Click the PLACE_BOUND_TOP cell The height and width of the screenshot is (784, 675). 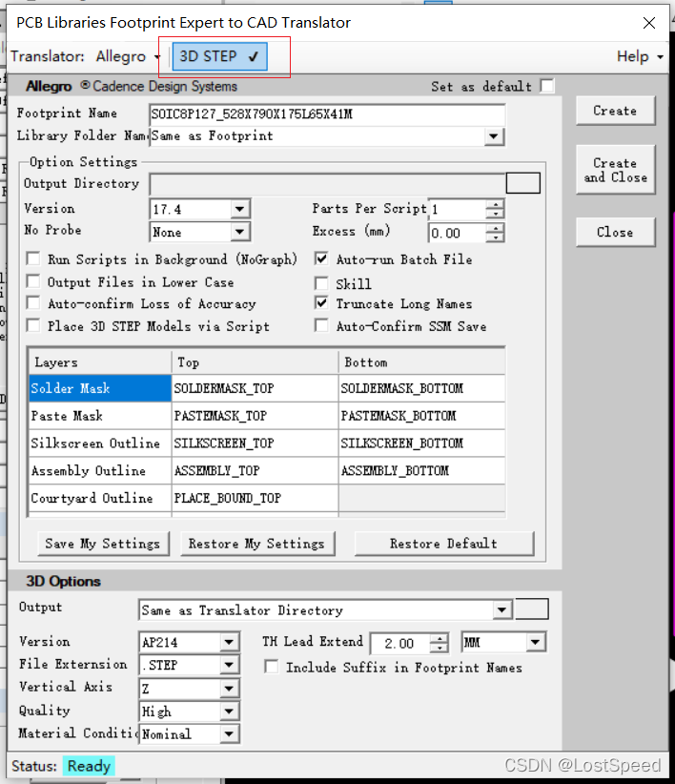click(255, 499)
